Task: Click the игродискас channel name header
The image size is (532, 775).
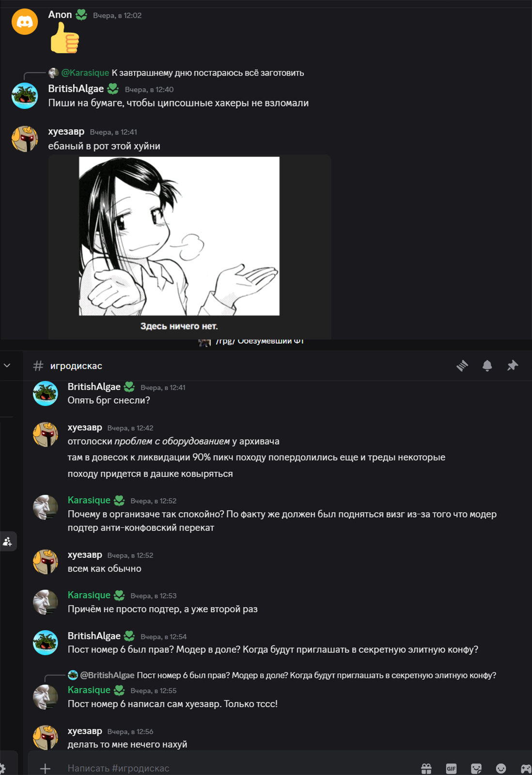Action: pos(76,366)
